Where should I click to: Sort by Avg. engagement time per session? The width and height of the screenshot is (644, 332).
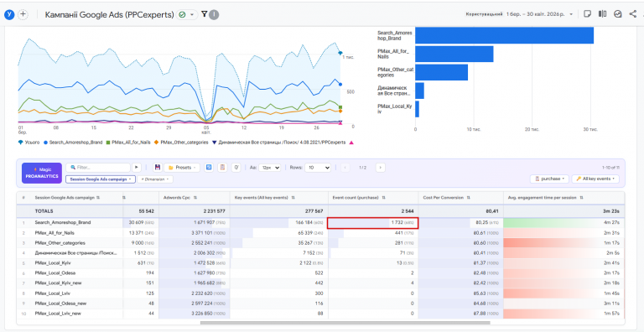coord(545,198)
